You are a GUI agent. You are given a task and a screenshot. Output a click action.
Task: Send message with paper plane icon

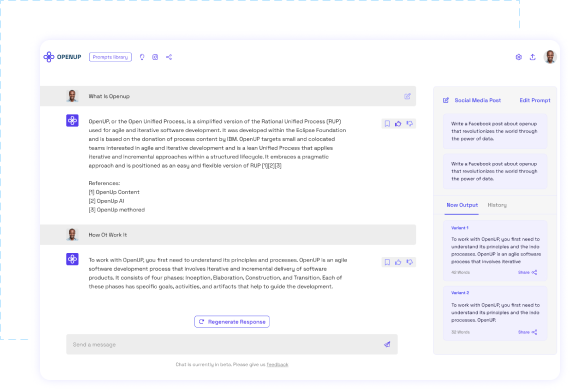click(387, 344)
